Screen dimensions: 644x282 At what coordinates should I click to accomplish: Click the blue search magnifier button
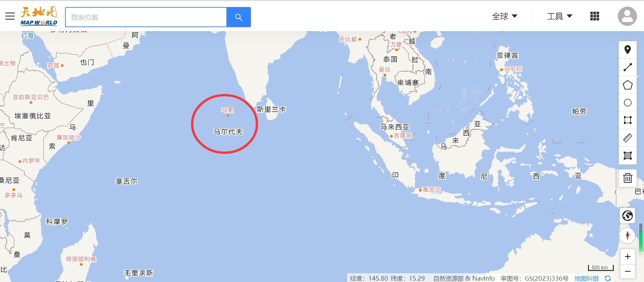pyautogui.click(x=238, y=17)
